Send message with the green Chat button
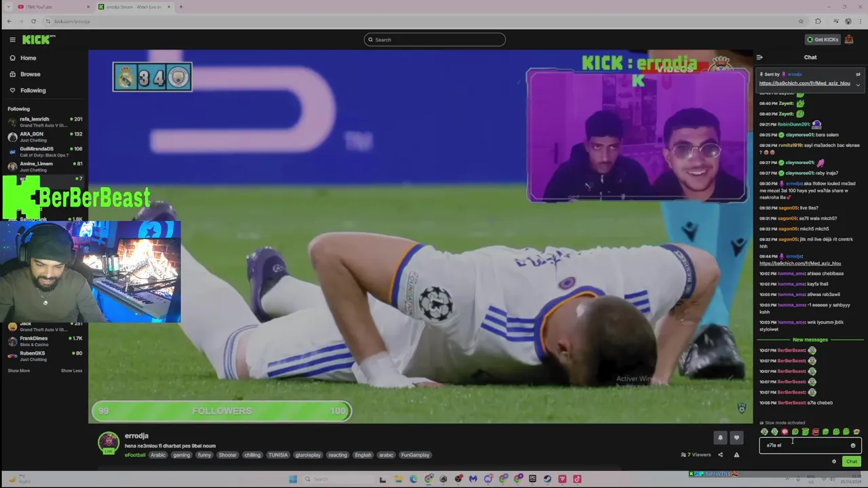 (852, 462)
